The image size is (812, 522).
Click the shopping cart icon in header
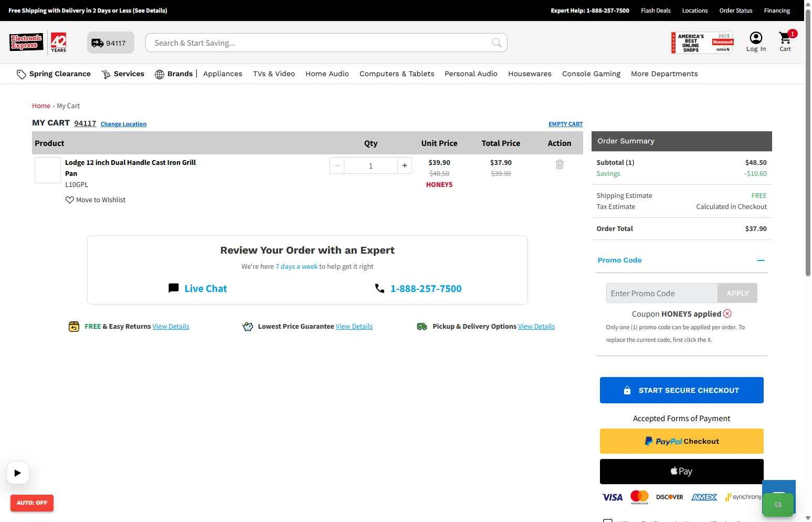pos(785,38)
